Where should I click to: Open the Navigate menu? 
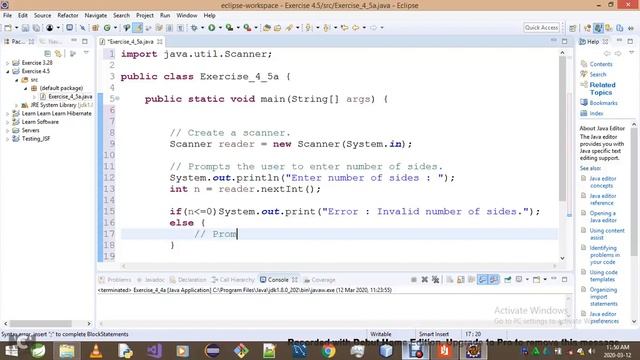[96, 16]
